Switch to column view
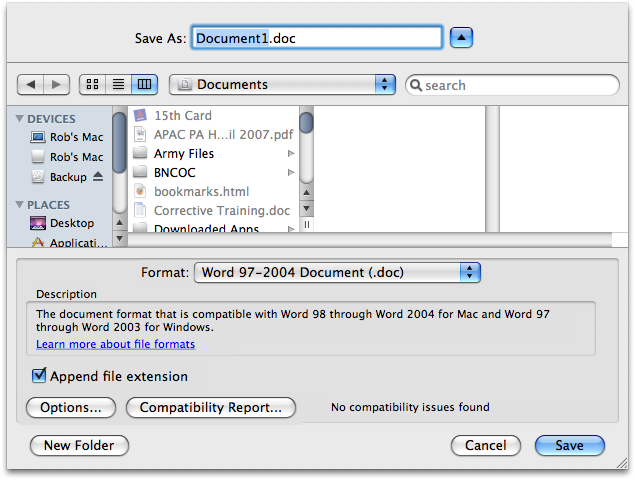This screenshot has height=480, width=635. point(144,84)
